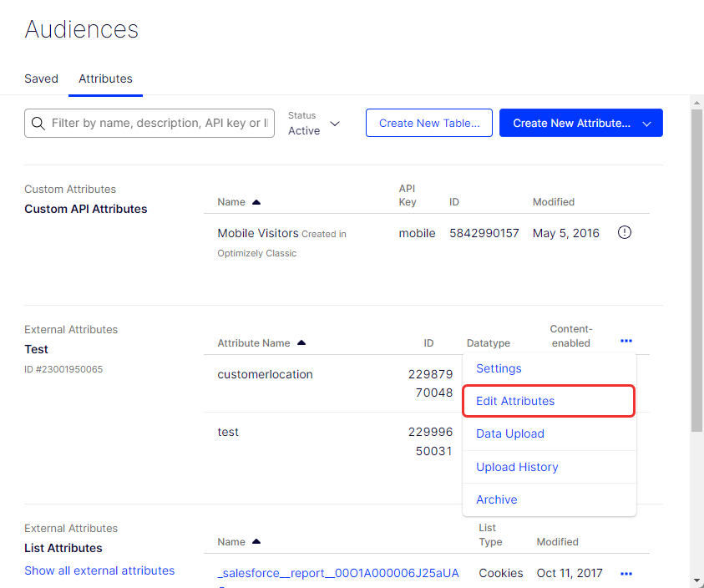Screen dimensions: 704x588
Task: Open the three-dot menu for Test attributes
Action: (x=626, y=341)
